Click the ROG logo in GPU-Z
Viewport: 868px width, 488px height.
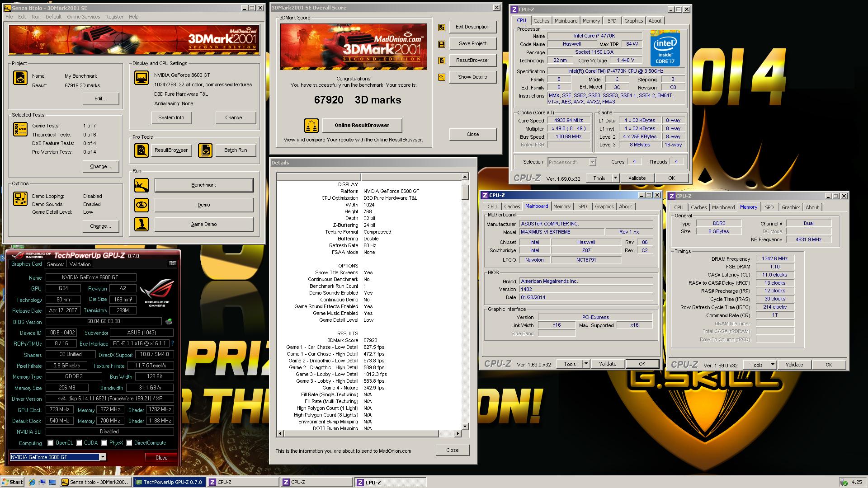[x=157, y=292]
